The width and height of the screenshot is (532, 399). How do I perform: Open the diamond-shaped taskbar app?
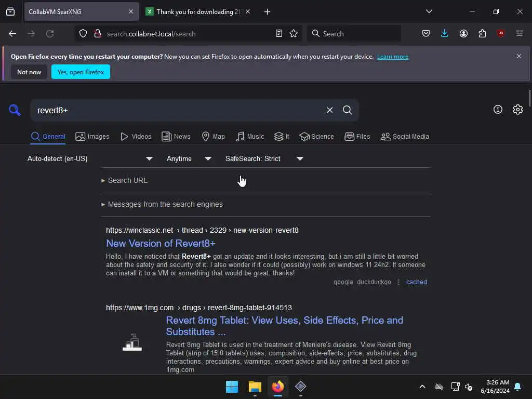(x=301, y=387)
